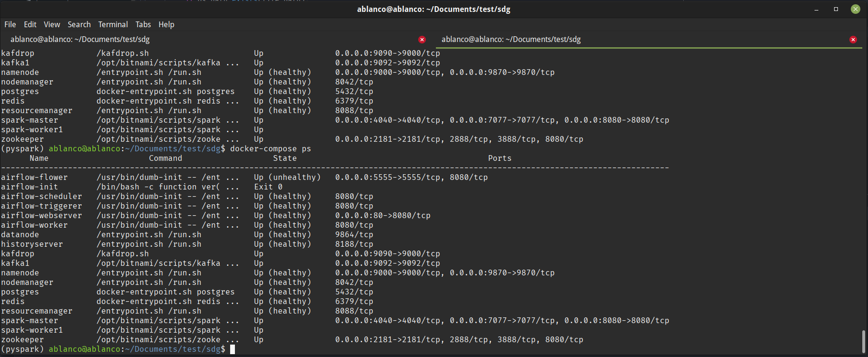
Task: Click the 'historyserver' container name
Action: 32,244
